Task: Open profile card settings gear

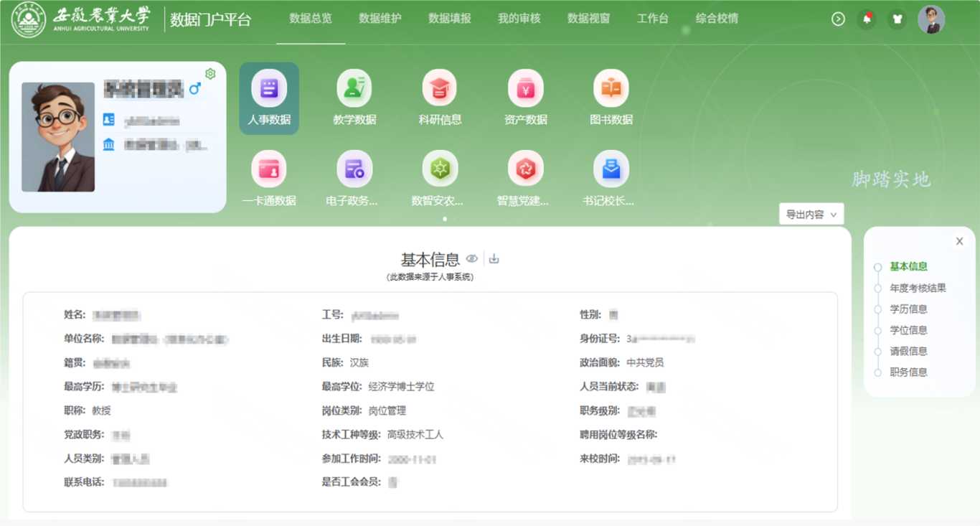Action: [x=210, y=74]
